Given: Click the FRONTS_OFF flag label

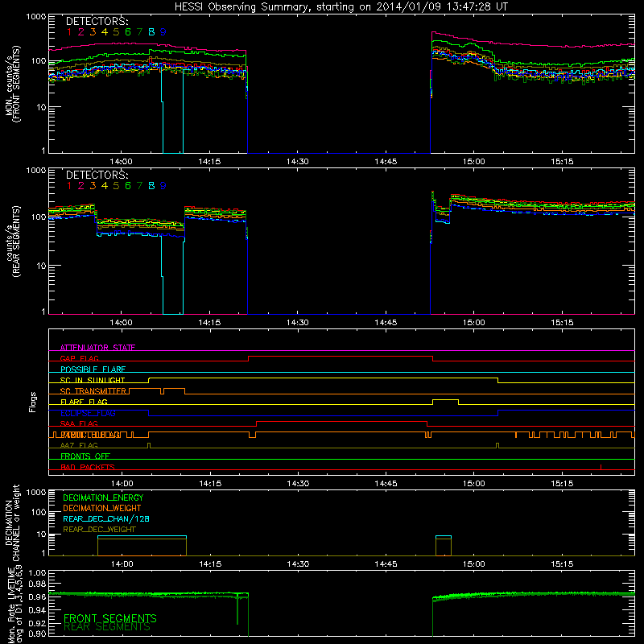Looking at the screenshot, I should (85, 456).
